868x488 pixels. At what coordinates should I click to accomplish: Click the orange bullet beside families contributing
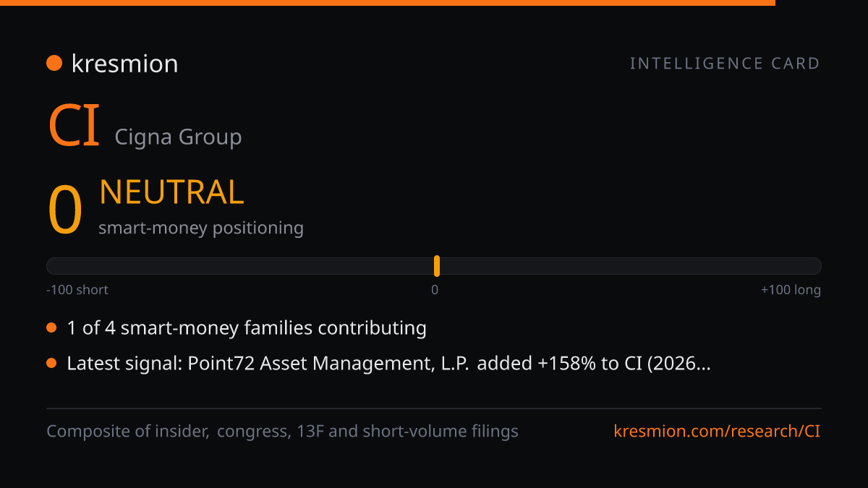51,328
